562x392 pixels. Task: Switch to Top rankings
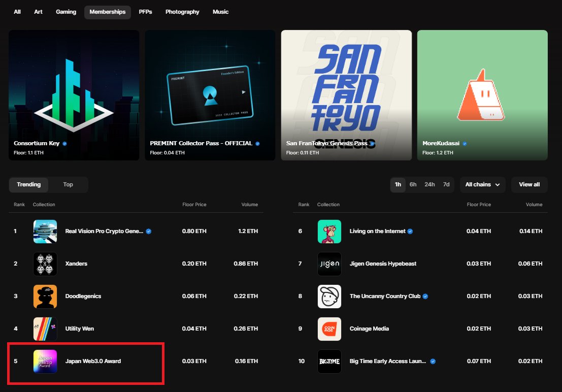point(68,184)
